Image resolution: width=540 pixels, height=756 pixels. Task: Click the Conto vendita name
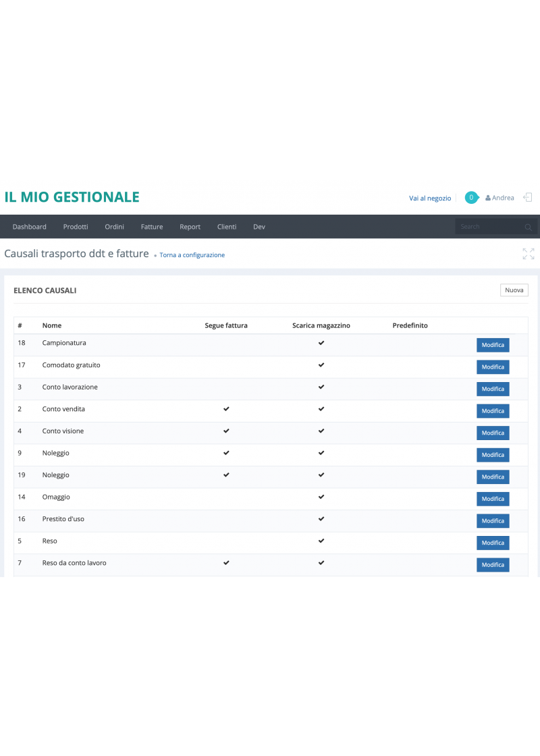click(x=63, y=409)
